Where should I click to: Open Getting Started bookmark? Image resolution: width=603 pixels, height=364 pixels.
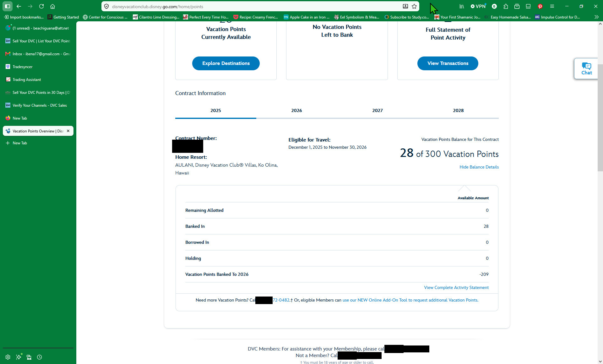pyautogui.click(x=63, y=17)
